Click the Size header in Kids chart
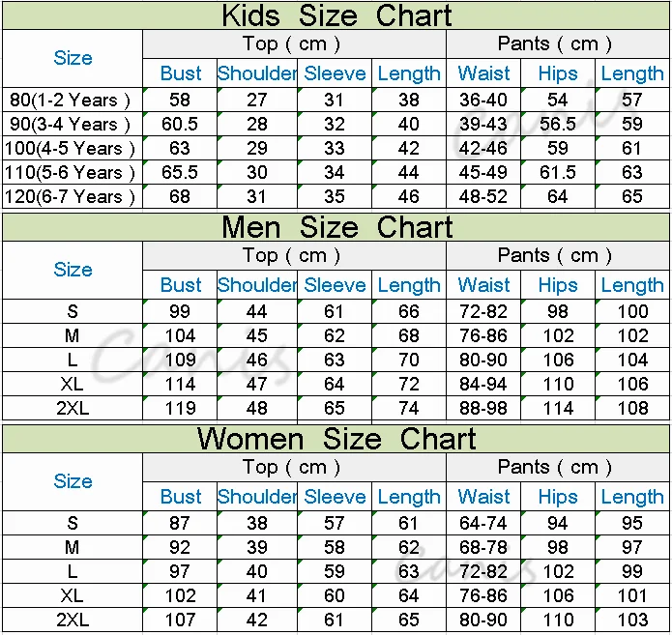This screenshot has width=672, height=635. tap(73, 58)
